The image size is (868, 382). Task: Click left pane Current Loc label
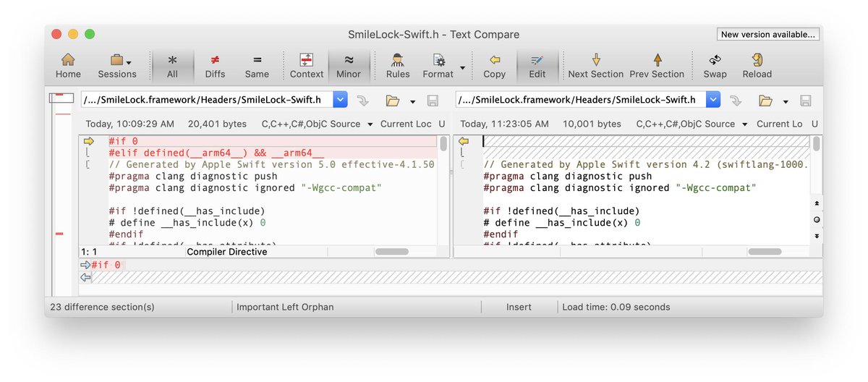[406, 124]
